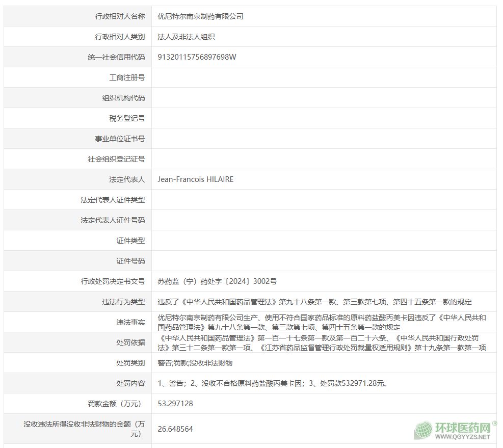Select the fine amount 53.297128
Image resolution: width=503 pixels, height=448 pixels.
tap(175, 404)
